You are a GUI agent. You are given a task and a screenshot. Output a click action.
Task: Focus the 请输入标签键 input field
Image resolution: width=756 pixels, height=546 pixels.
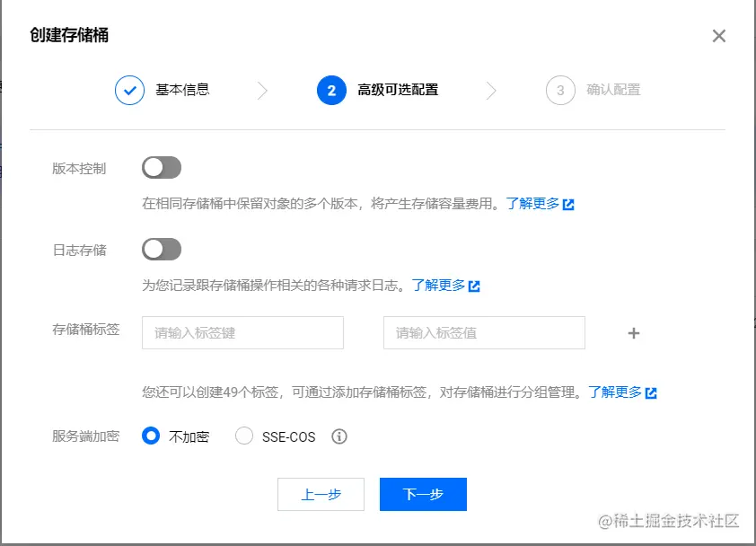click(242, 333)
